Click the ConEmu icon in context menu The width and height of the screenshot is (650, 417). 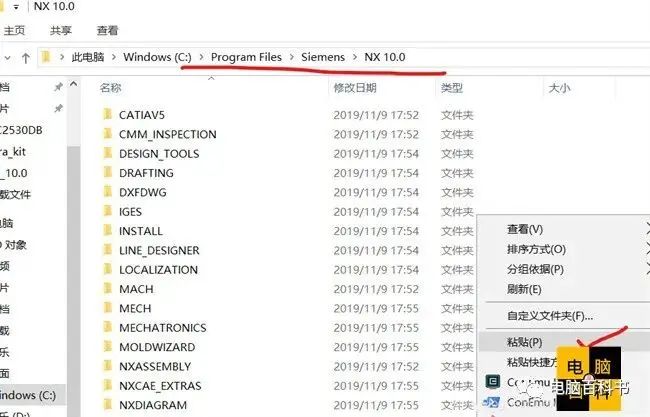(x=492, y=382)
